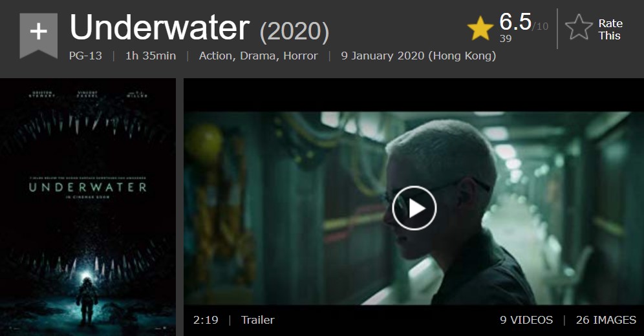The width and height of the screenshot is (644, 336).
Task: Open the 39 user ratings count
Action: (x=506, y=39)
